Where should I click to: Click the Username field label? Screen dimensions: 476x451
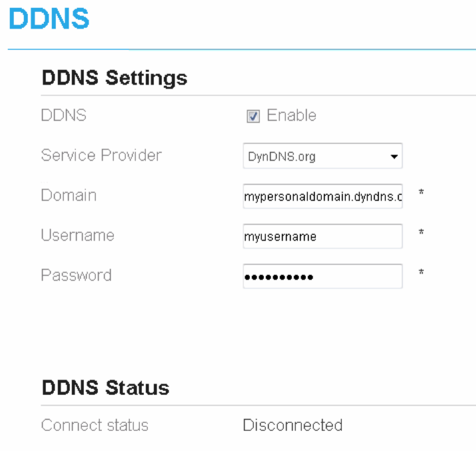77,235
